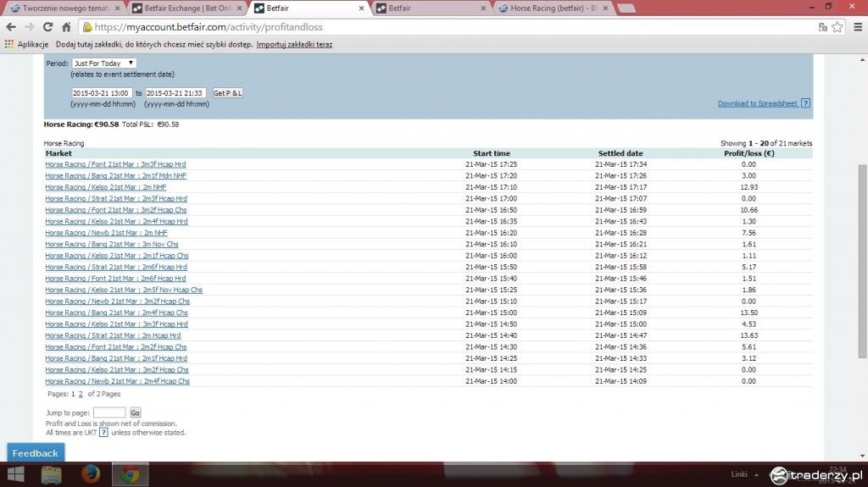Viewport: 868px width, 487px height.
Task: Click the translate page icon in address bar
Action: tap(822, 26)
